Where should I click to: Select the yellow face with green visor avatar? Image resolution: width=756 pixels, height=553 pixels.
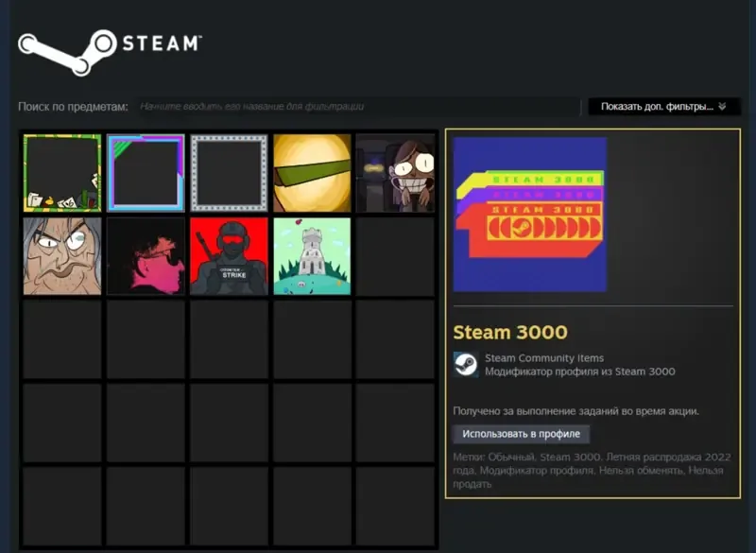click(312, 173)
